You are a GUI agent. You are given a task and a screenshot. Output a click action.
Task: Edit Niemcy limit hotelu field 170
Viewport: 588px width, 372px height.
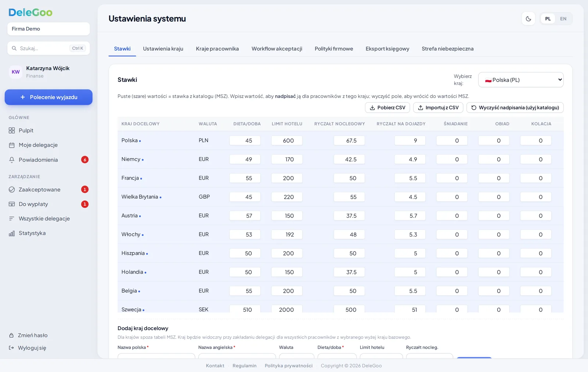pos(287,159)
